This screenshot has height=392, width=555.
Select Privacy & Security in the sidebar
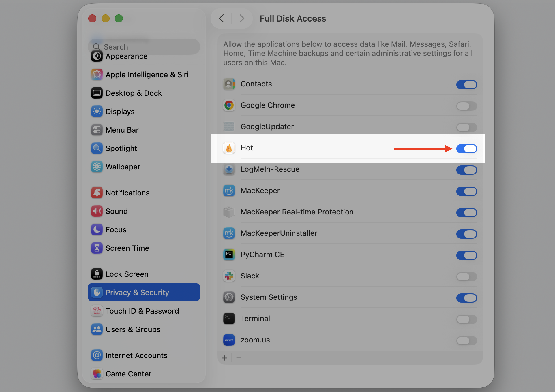point(144,293)
